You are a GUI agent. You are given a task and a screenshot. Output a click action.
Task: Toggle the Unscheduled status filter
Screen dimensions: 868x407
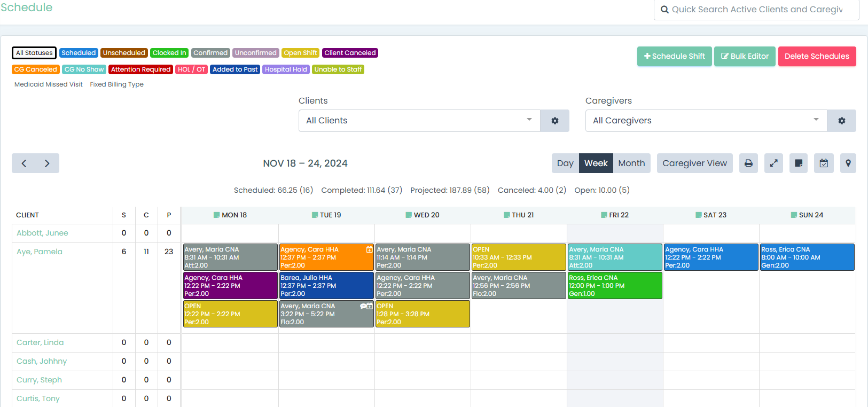(x=124, y=53)
